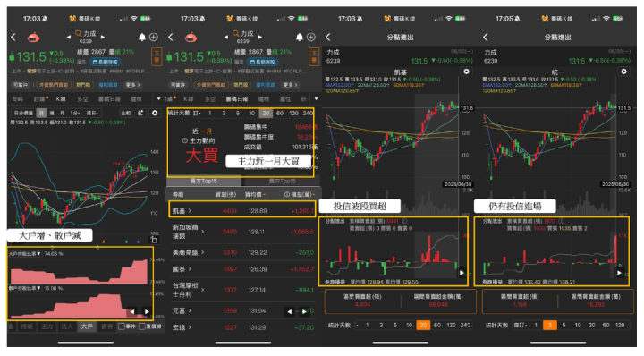Open the 凱基 broker row details
Viewport: 644px width, 356px height.
pyautogui.click(x=242, y=210)
